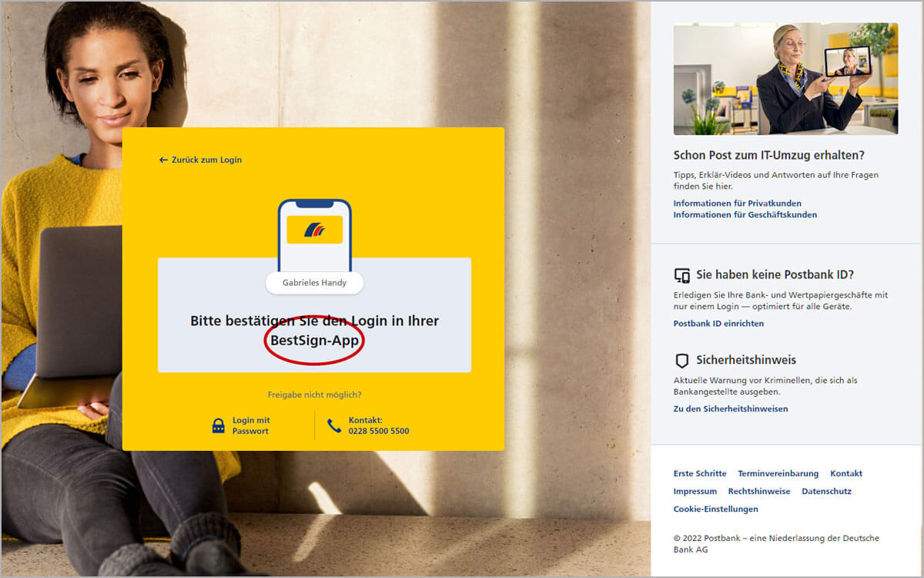Open Postbank ID einrichten link
924x578 pixels.
(x=718, y=324)
